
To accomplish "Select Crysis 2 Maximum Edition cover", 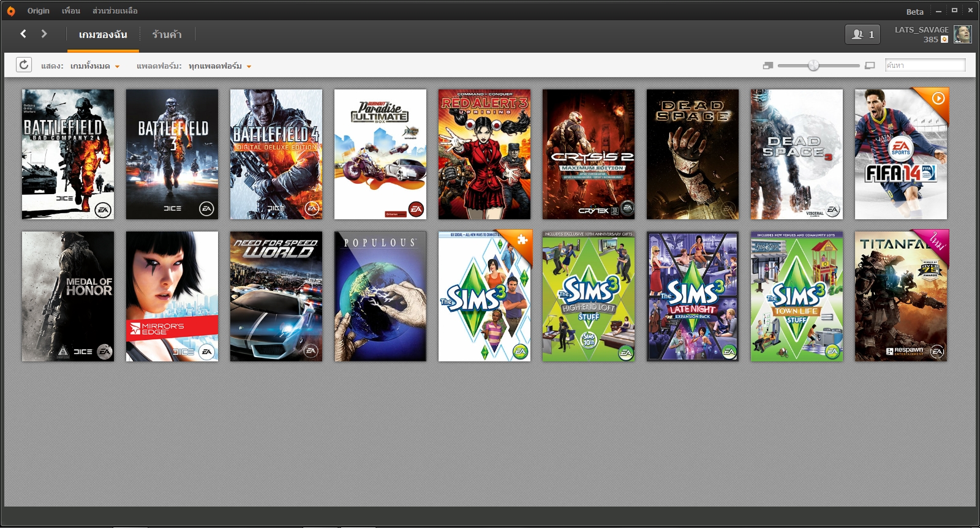I will (589, 154).
